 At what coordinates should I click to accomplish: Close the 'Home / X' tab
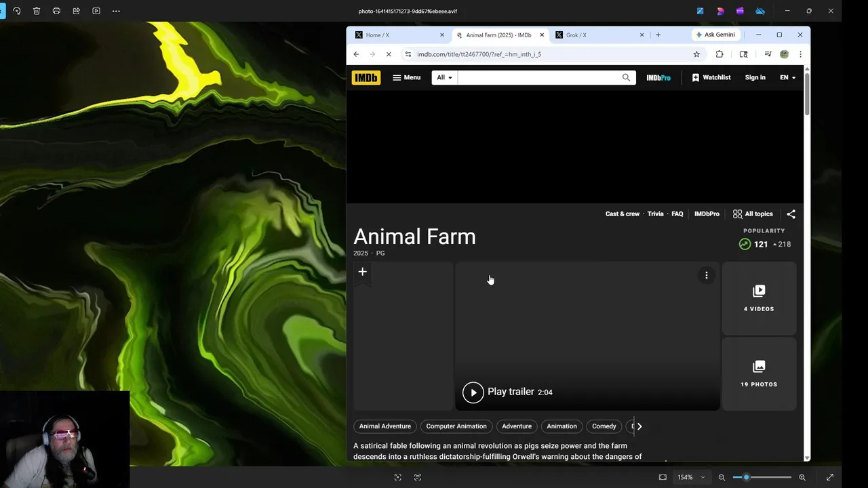(442, 35)
